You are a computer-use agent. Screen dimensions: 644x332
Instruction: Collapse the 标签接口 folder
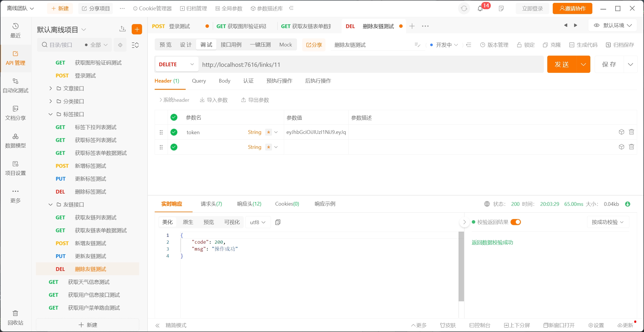[51, 114]
